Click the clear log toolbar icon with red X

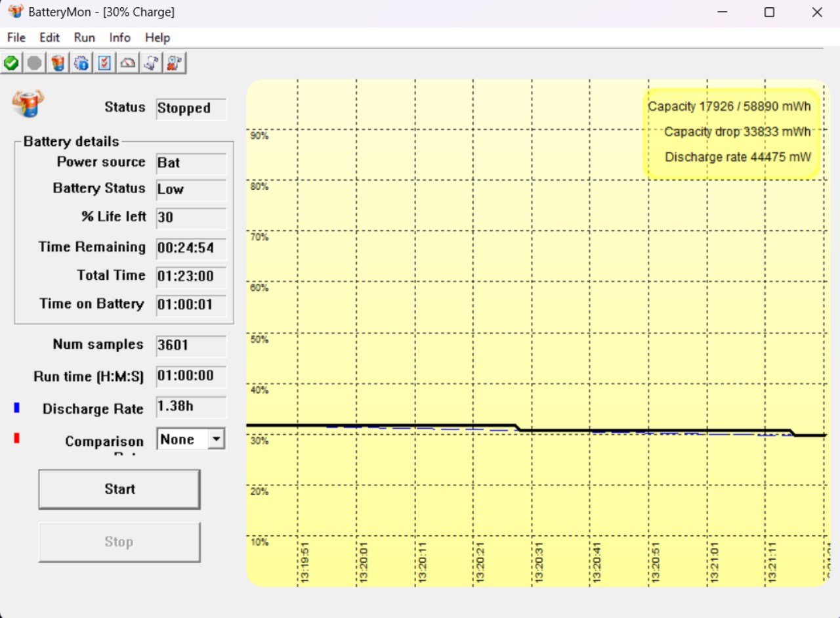175,63
